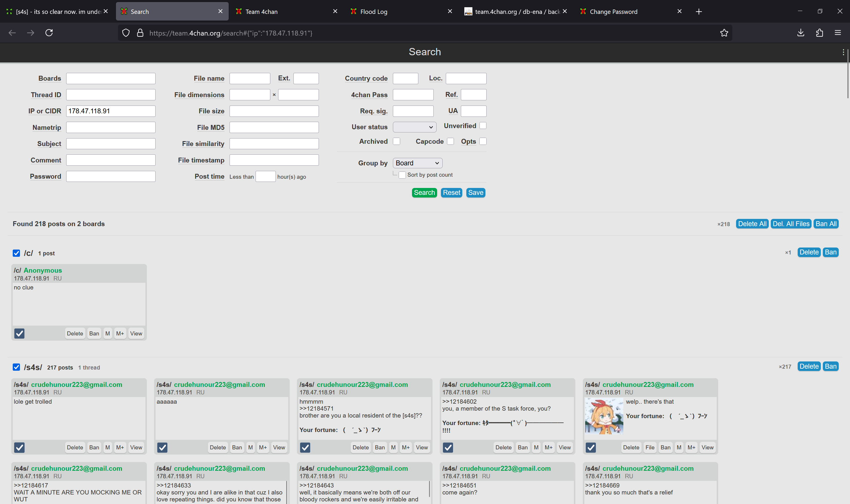Screen dimensions: 850x504
Task: Open the browser downloads icon
Action: [801, 33]
